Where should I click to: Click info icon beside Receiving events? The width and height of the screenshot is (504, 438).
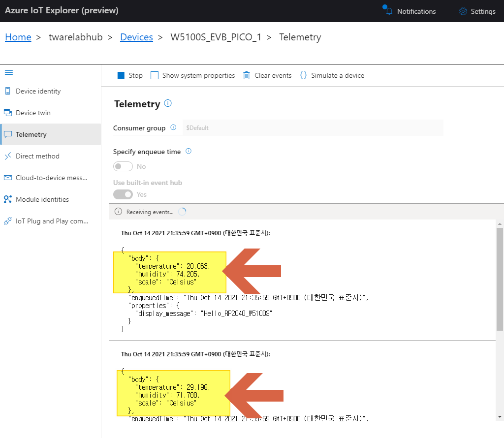click(x=118, y=212)
